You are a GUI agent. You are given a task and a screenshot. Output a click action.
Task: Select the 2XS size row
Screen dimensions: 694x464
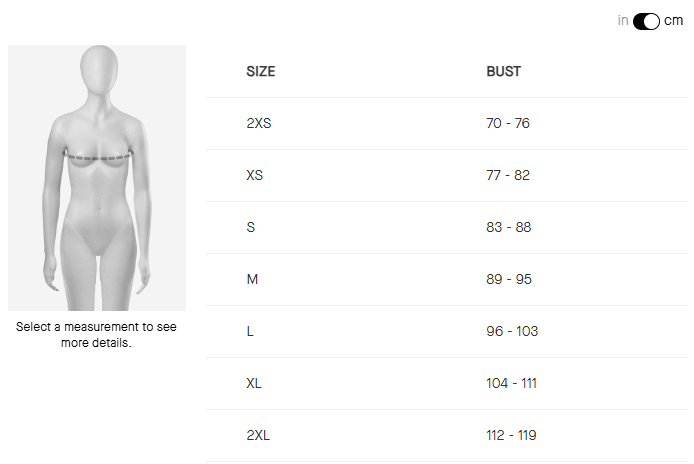click(x=259, y=124)
